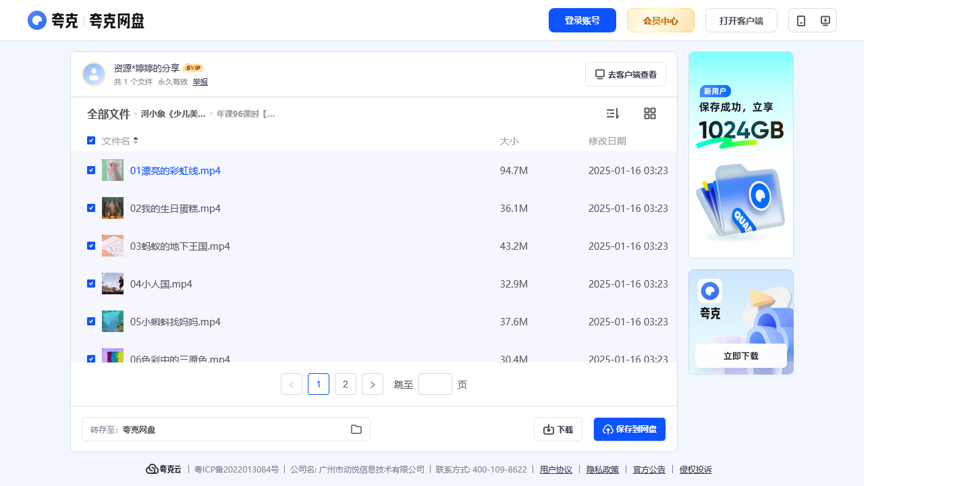Image resolution: width=980 pixels, height=486 pixels.
Task: Click the 下载 button
Action: tap(558, 429)
